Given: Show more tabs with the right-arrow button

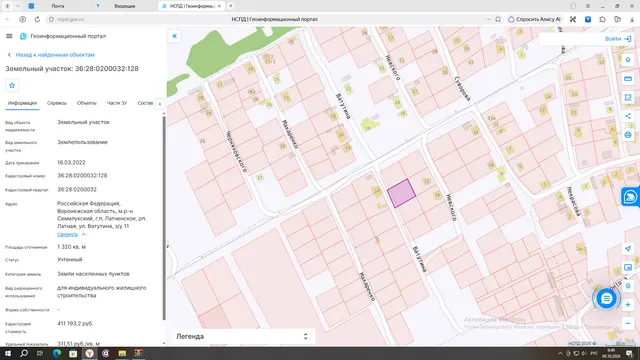Looking at the screenshot, I should point(160,104).
